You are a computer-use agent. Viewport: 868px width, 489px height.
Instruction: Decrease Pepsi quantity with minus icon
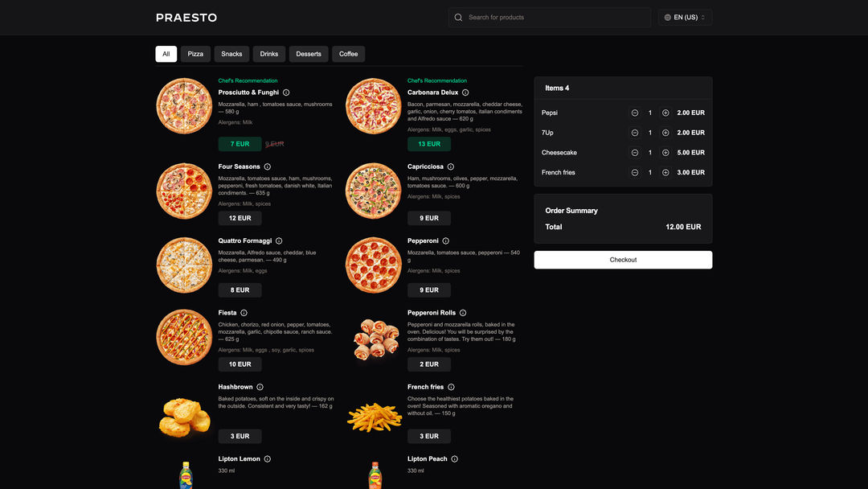[x=635, y=113]
